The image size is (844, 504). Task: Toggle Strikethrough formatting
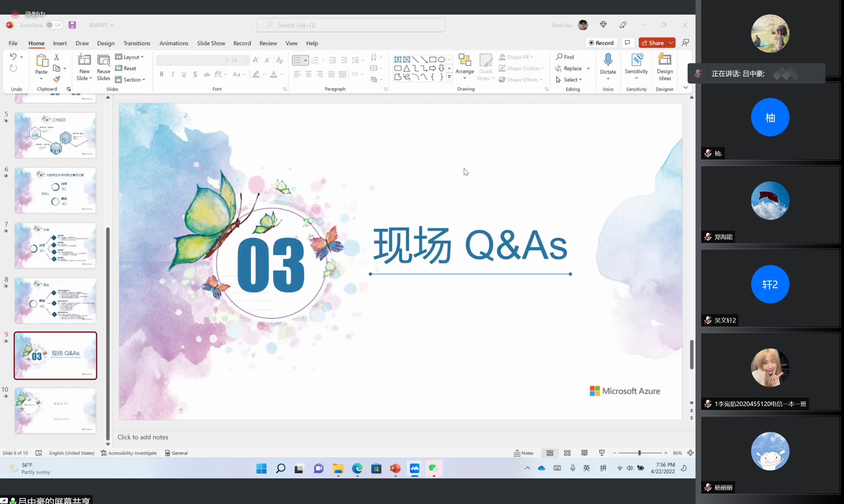click(207, 74)
